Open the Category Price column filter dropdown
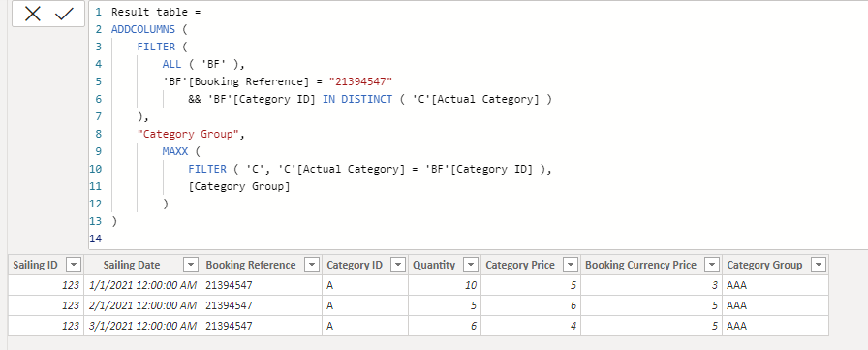This screenshot has height=350, width=868. [571, 266]
